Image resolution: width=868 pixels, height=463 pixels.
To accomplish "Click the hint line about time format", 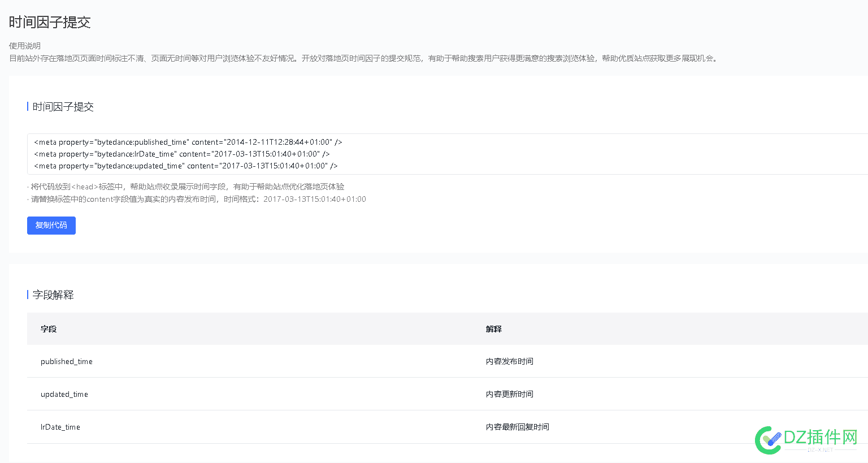I will tap(197, 199).
